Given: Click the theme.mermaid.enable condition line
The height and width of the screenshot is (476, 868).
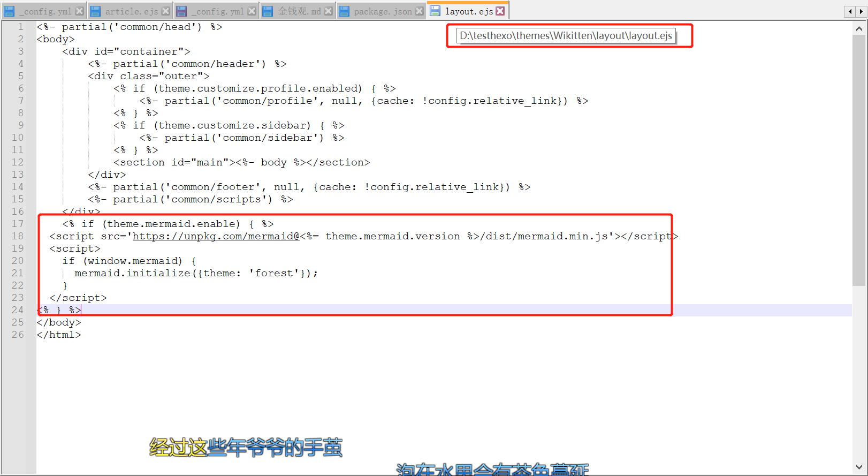Looking at the screenshot, I should tap(168, 224).
